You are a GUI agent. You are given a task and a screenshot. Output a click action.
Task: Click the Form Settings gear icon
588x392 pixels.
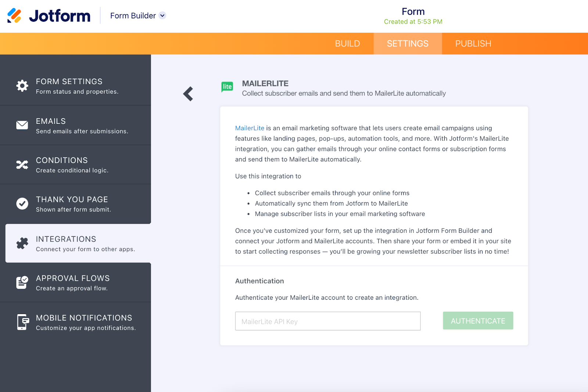point(22,86)
